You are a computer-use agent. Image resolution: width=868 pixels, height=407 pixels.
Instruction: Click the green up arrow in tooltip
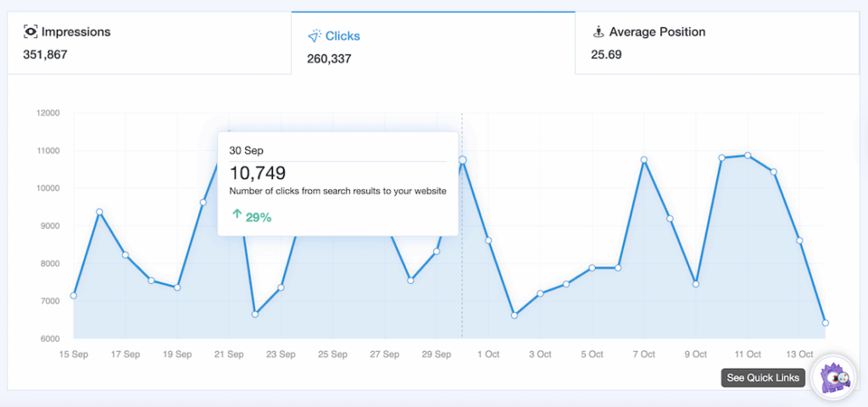pos(236,215)
